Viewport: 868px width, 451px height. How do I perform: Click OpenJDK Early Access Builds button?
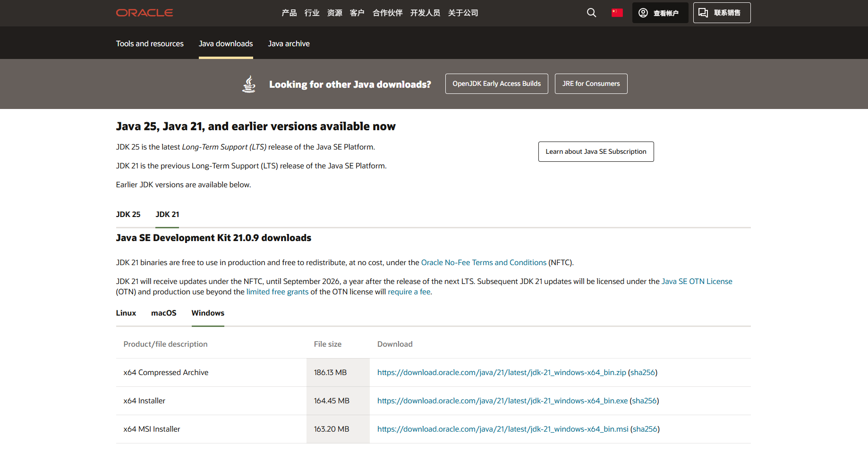(x=496, y=84)
